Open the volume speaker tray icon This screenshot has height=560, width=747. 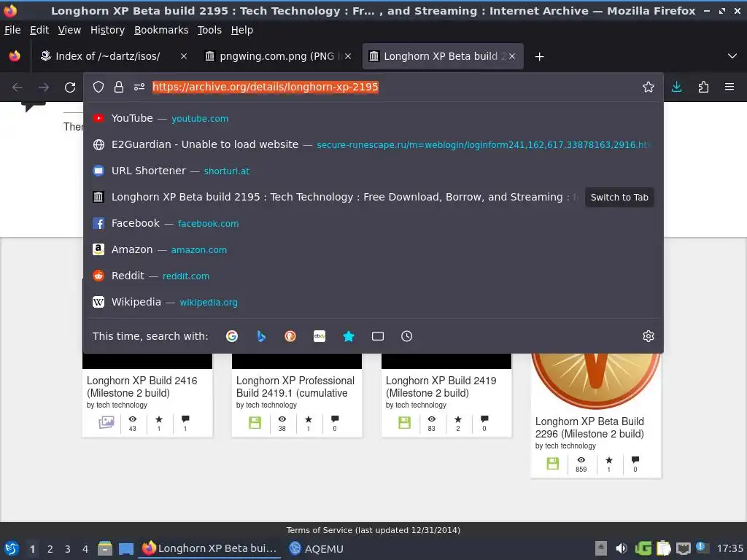(622, 548)
